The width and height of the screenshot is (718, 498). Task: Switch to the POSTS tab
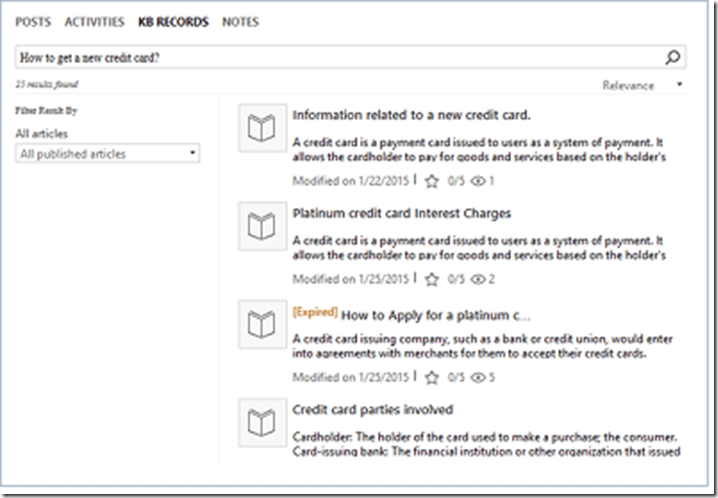(x=34, y=21)
